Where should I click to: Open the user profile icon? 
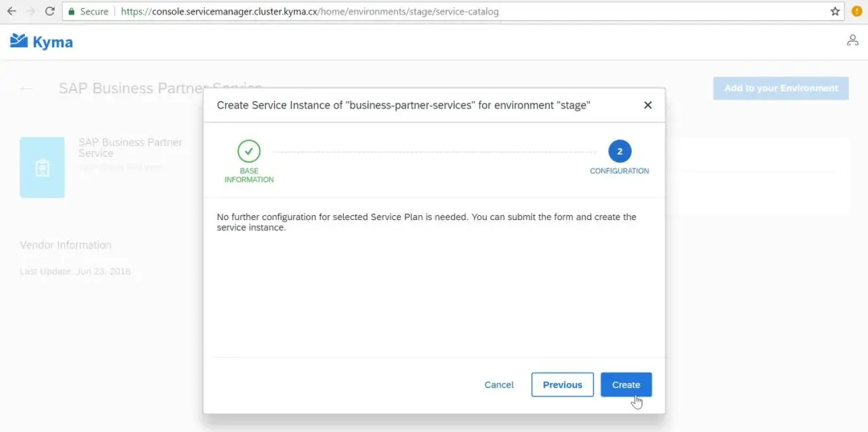853,40
